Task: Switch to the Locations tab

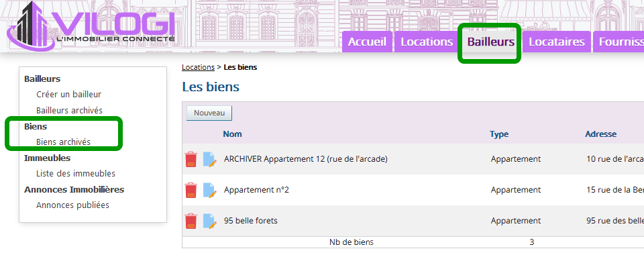Action: (x=427, y=42)
